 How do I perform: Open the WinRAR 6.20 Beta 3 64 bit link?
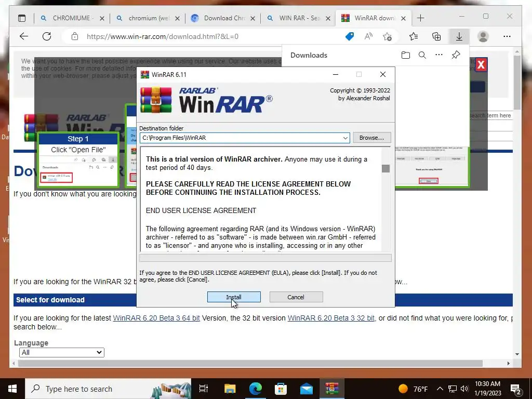tap(156, 318)
